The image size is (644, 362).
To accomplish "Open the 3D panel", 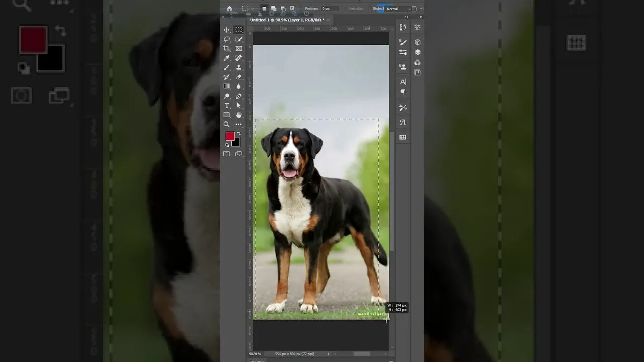I will [417, 42].
